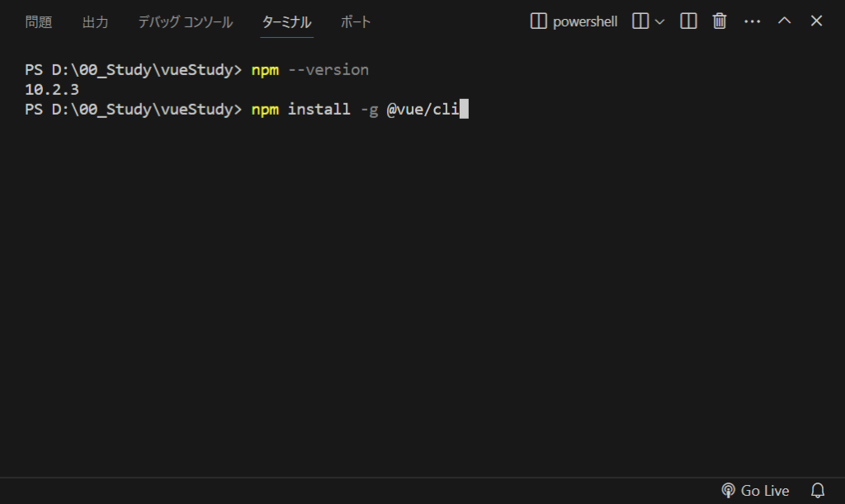Show notifications via the bell icon
The height and width of the screenshot is (504, 845).
pyautogui.click(x=818, y=491)
